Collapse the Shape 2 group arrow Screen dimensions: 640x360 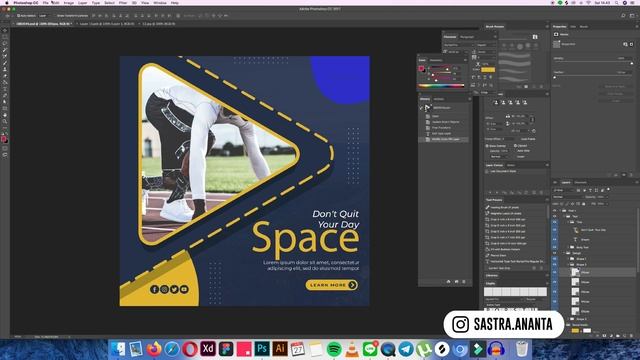click(568, 264)
